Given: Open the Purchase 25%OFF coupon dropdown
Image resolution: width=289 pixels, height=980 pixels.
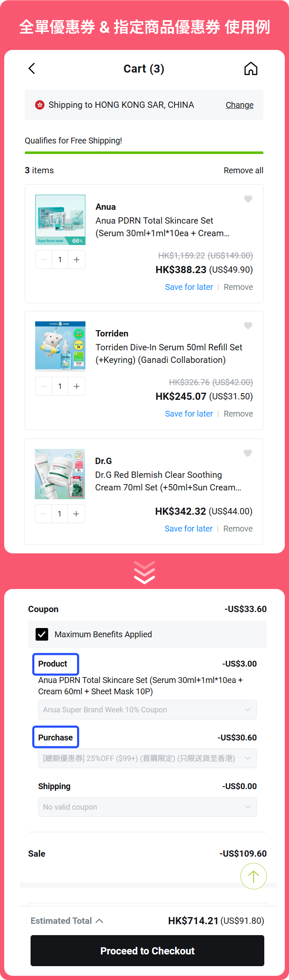Looking at the screenshot, I should 147,758.
